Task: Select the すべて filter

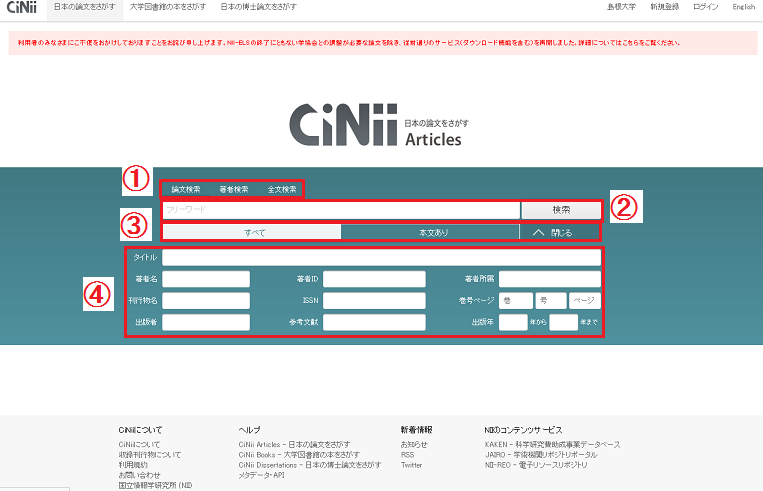Action: click(x=252, y=233)
